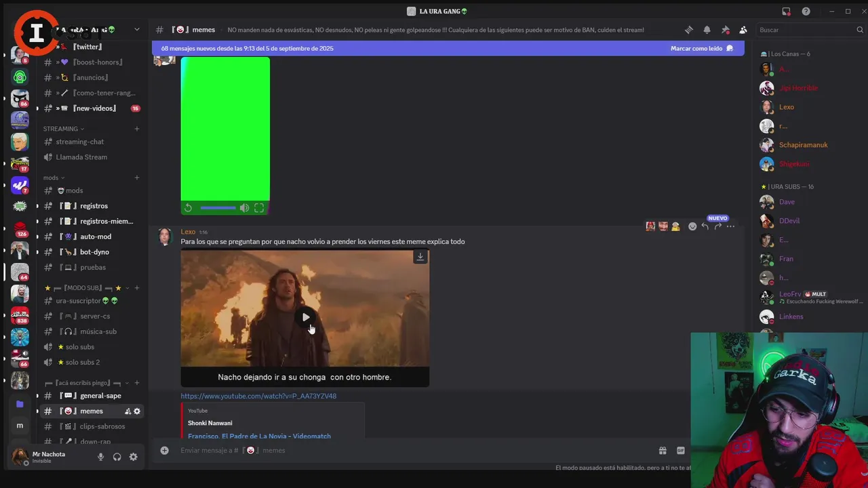
Task: Expand the server name dropdown
Action: 136,30
